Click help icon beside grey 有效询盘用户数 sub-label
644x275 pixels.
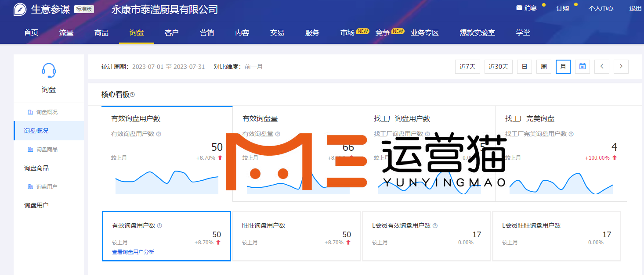(159, 134)
